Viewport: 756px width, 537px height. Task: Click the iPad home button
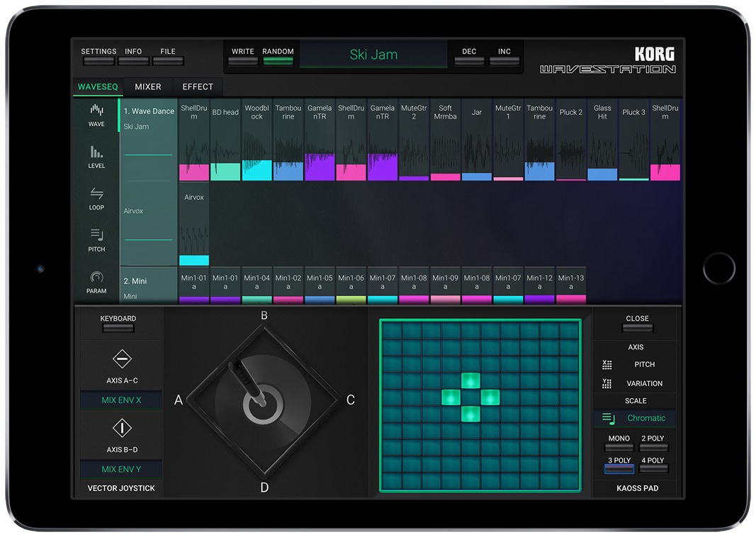click(719, 268)
